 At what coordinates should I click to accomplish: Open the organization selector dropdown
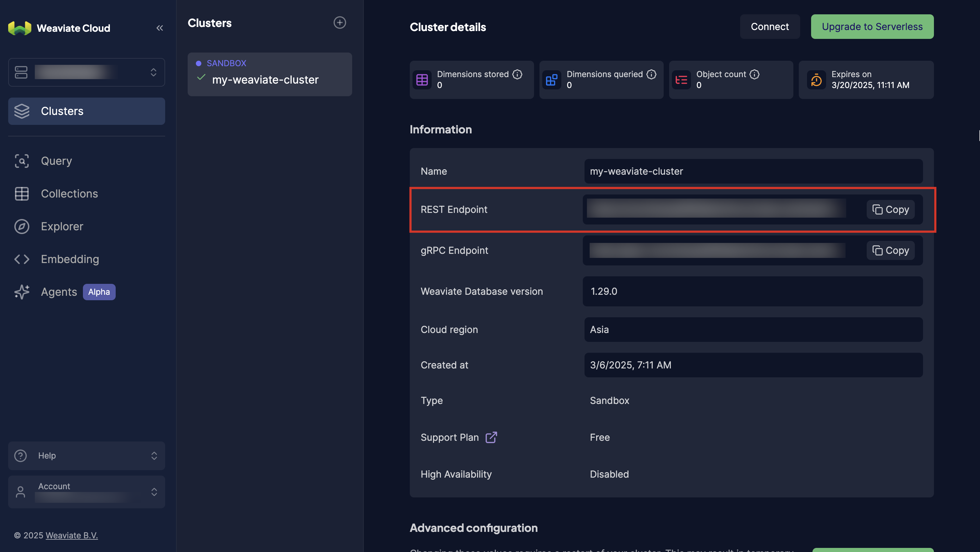click(86, 72)
